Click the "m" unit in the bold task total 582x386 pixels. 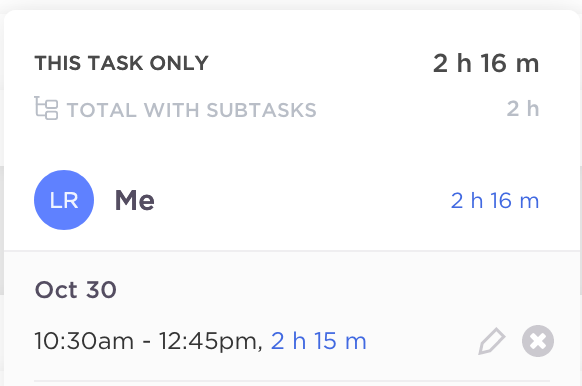[527, 65]
